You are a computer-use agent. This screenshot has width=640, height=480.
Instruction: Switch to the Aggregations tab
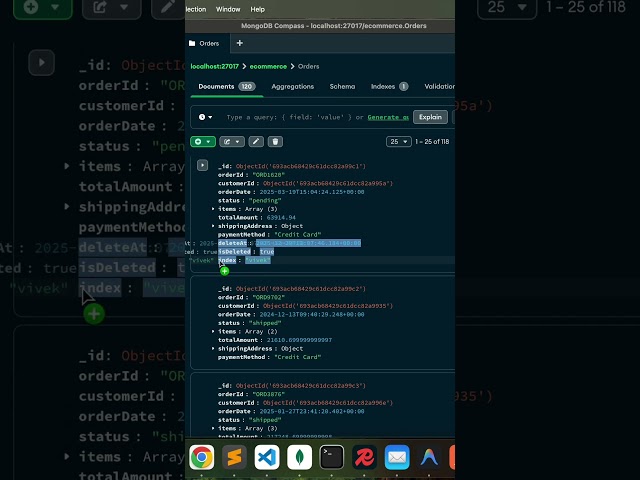[x=293, y=87]
